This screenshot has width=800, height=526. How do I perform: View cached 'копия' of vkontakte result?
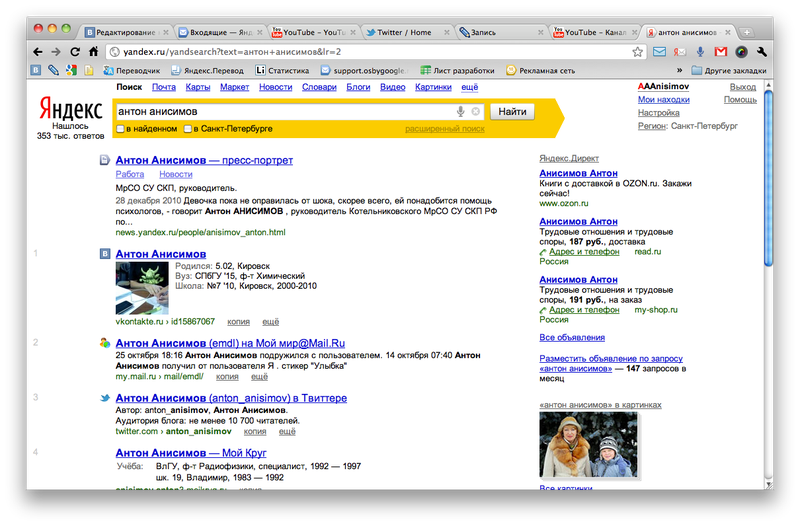238,322
